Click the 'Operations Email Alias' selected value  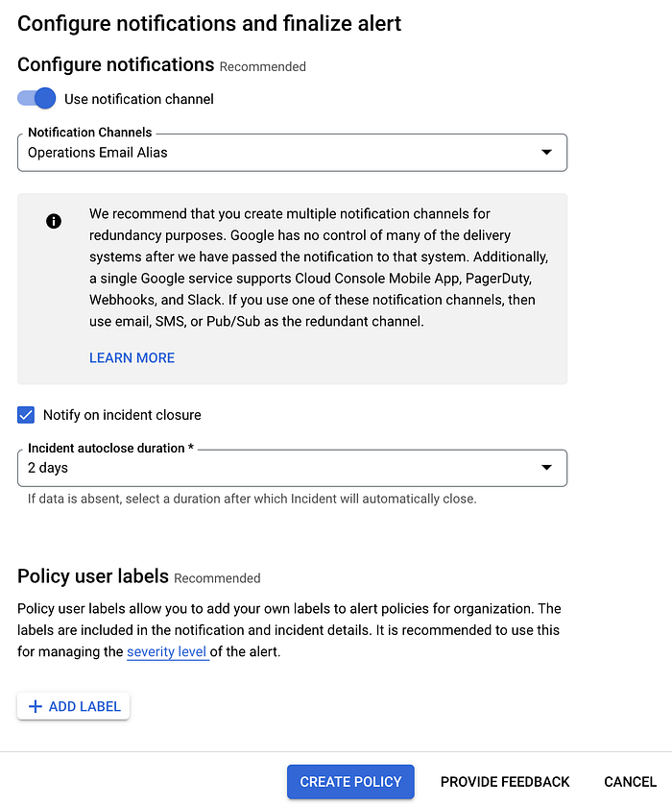tap(98, 153)
